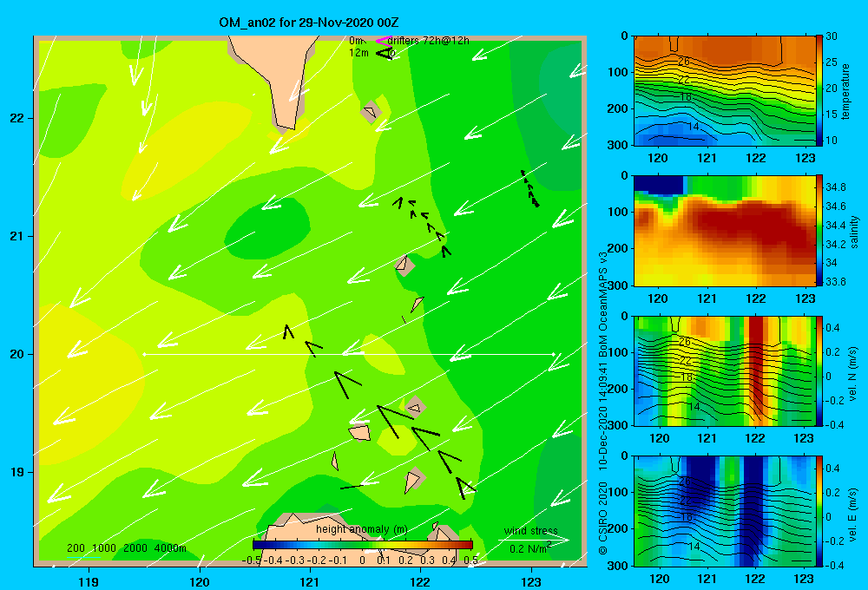This screenshot has width=868, height=590.
Task: Click the white 20°N transect line
Action: pyautogui.click(x=349, y=354)
